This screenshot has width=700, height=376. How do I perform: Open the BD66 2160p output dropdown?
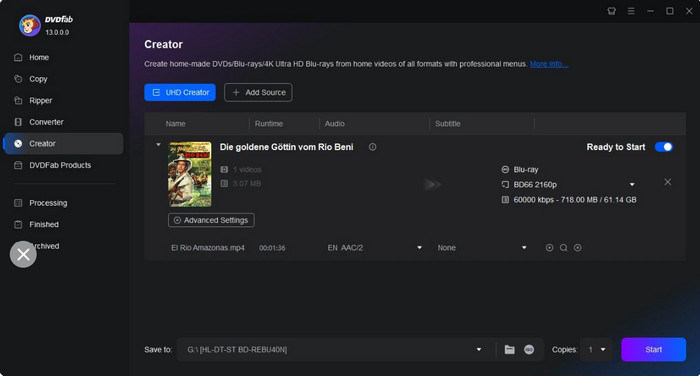632,184
